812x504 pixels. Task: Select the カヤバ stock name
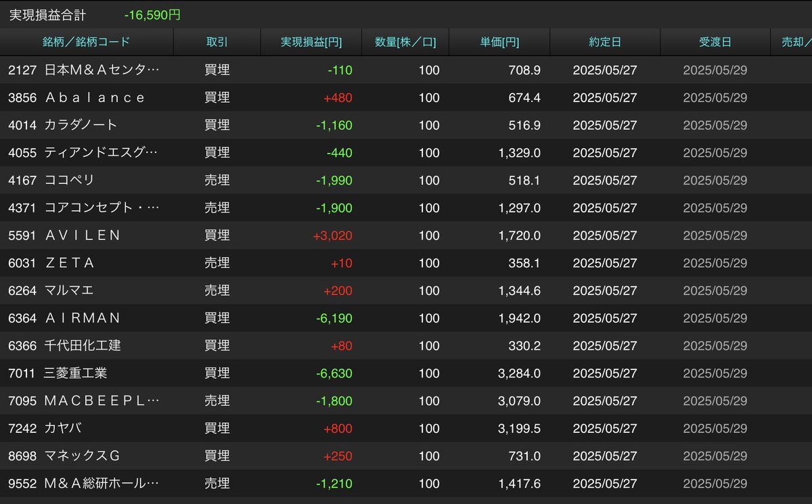[63, 428]
